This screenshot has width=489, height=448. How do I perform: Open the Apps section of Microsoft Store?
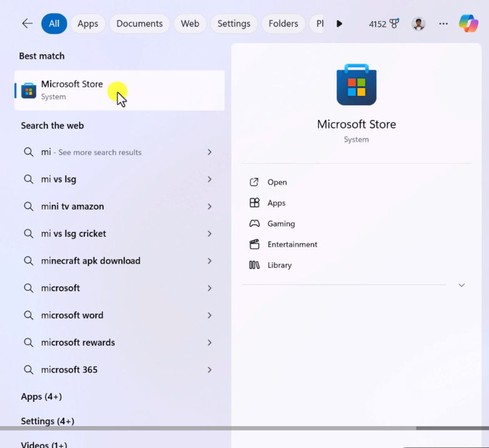click(276, 203)
